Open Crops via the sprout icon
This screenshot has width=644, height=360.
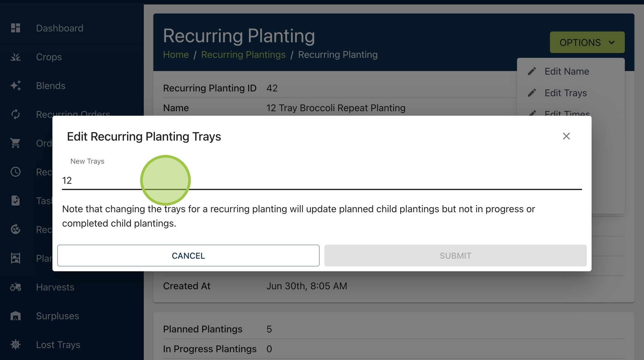point(15,57)
